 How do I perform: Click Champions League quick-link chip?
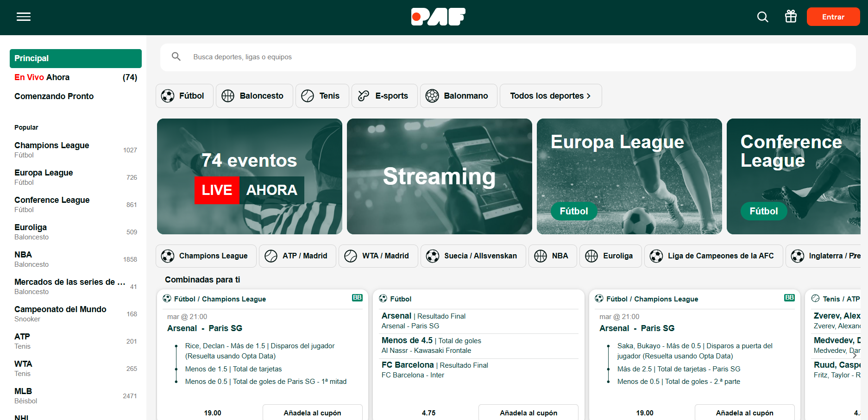206,256
